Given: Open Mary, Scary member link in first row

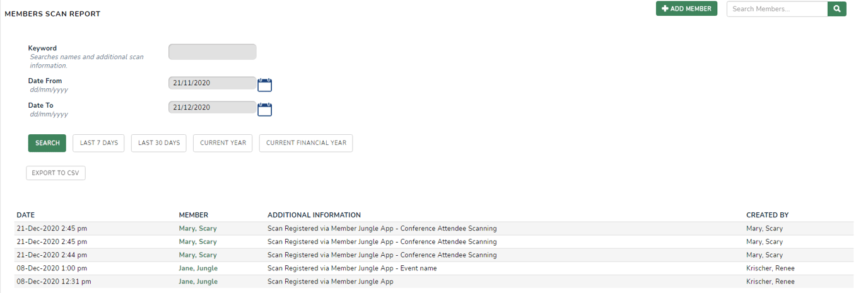Looking at the screenshot, I should [x=197, y=229].
